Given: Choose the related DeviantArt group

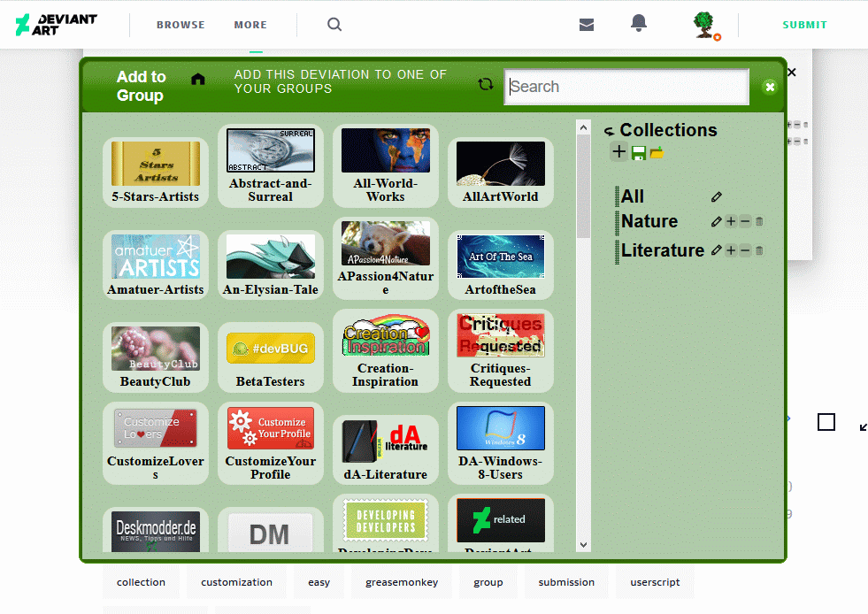Looking at the screenshot, I should pyautogui.click(x=501, y=523).
